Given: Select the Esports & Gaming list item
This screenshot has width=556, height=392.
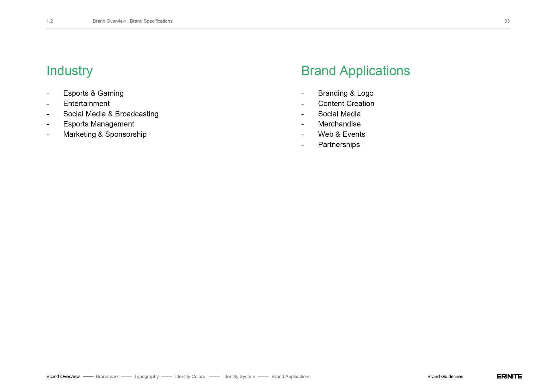Looking at the screenshot, I should 93,93.
